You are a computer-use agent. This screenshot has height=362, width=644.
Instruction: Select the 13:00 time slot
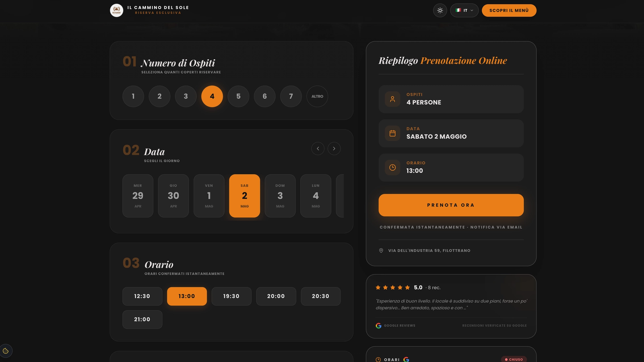pos(187,296)
